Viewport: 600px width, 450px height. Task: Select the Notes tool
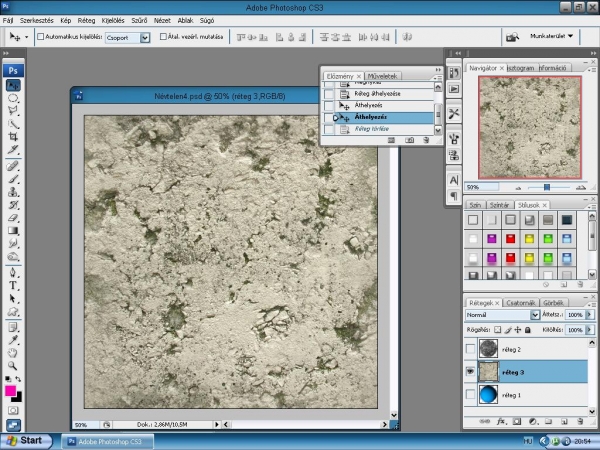click(x=13, y=327)
